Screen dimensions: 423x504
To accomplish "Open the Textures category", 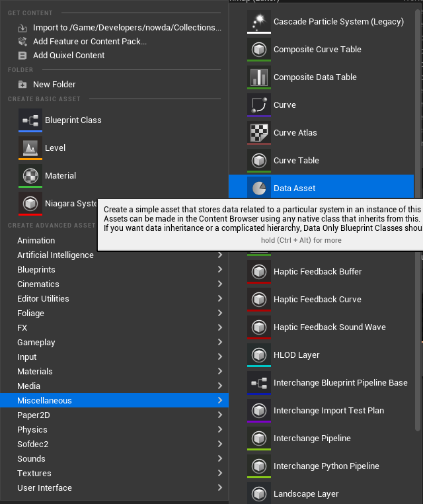I will click(114, 473).
